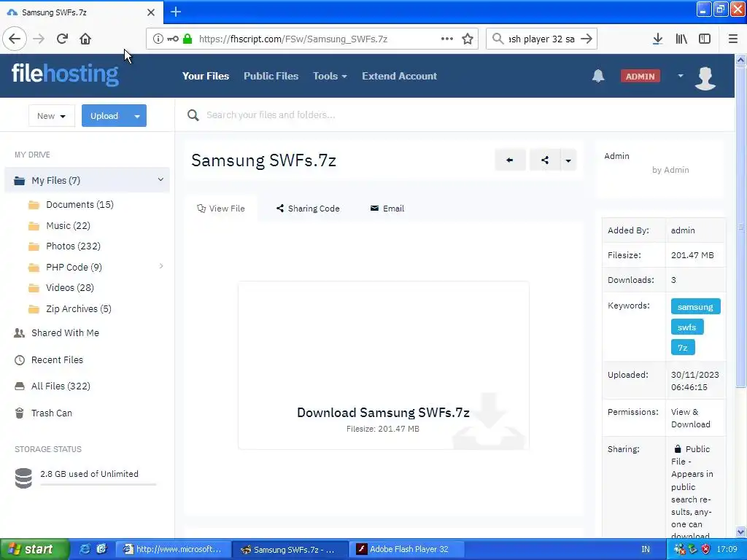747x560 pixels.
Task: Click the storage database icon
Action: click(x=23, y=478)
